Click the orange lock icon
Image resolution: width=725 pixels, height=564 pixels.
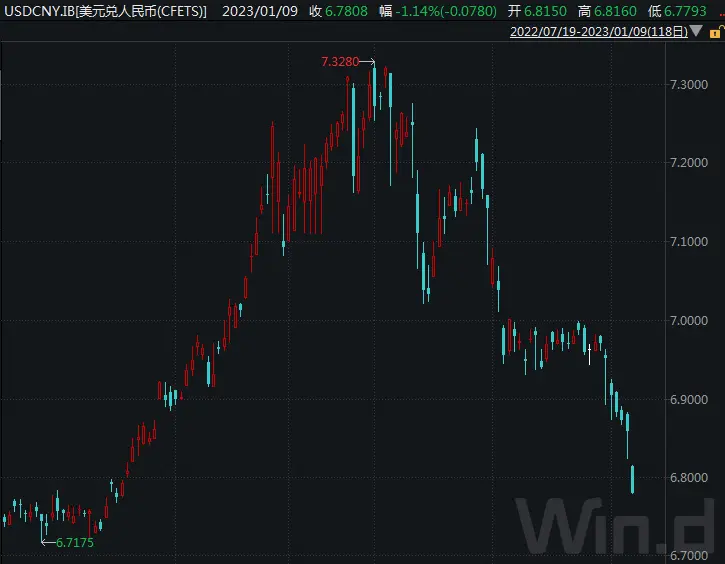tap(716, 32)
